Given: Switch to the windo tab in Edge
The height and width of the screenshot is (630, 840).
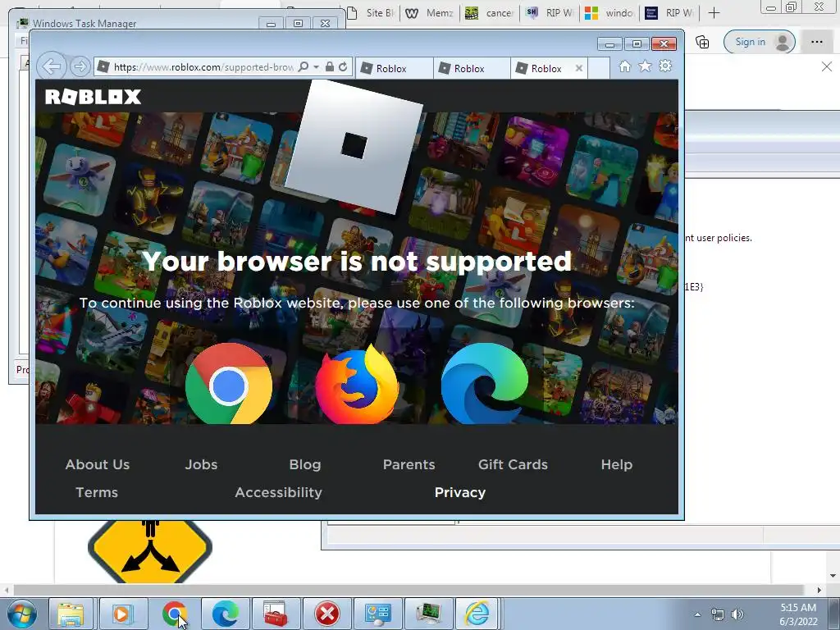Looking at the screenshot, I should (609, 13).
